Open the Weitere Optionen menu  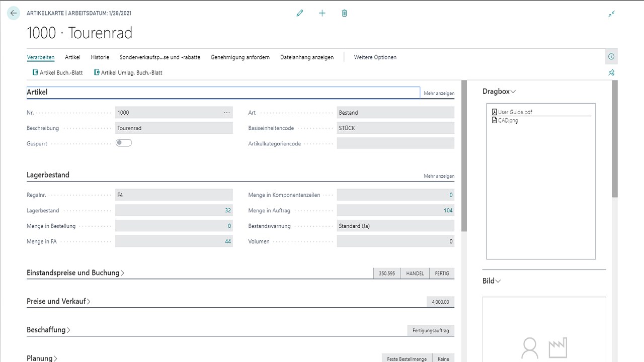[x=375, y=57]
